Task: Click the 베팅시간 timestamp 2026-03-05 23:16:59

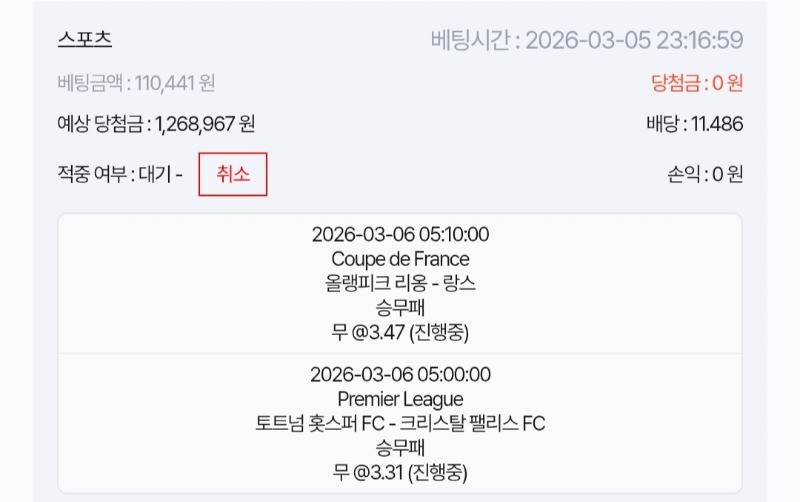Action: click(633, 41)
